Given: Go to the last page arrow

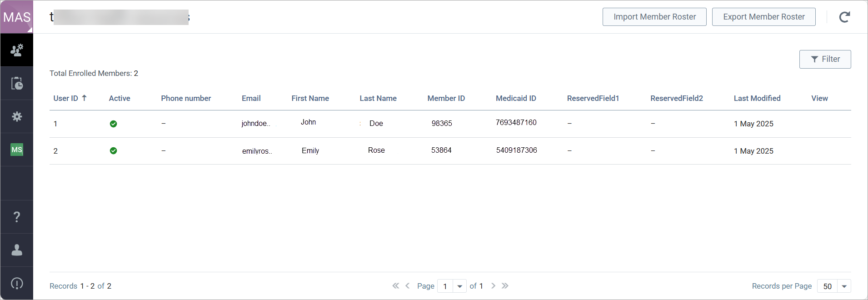Looking at the screenshot, I should (x=505, y=286).
